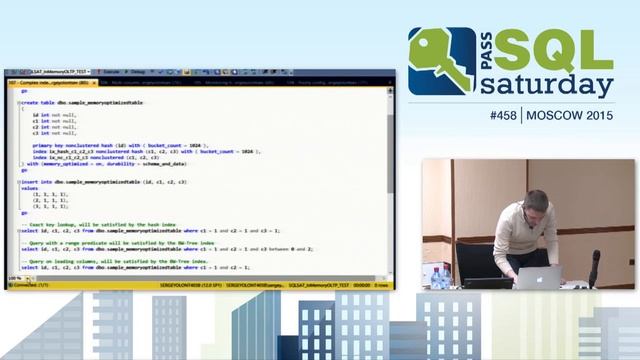Open the tab list dropdown beside the query tabs

pyautogui.click(x=390, y=83)
